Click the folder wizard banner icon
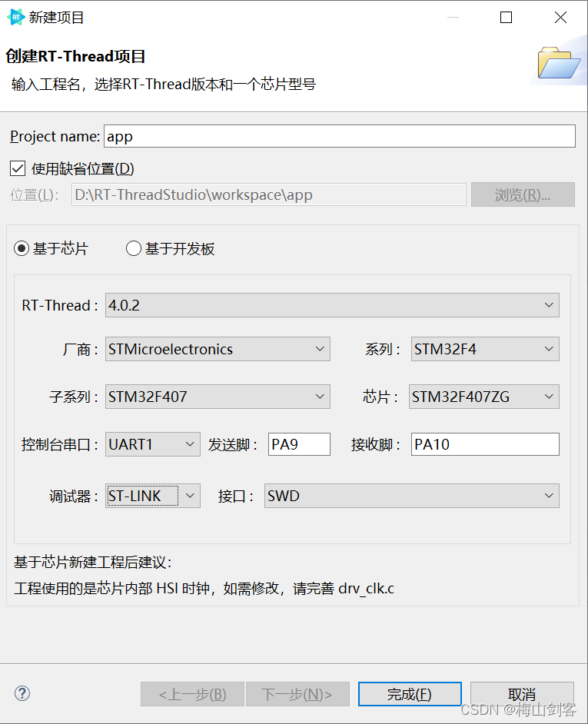This screenshot has width=588, height=724. point(559,63)
